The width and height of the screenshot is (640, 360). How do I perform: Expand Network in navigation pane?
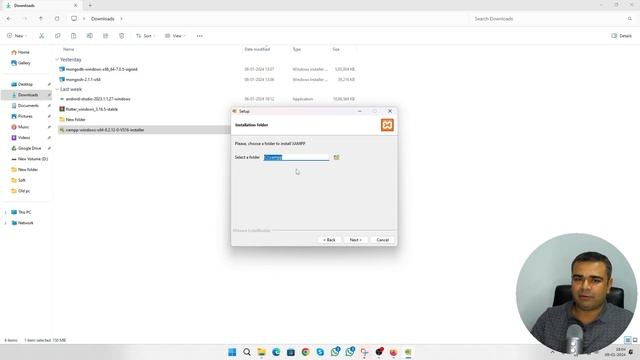tap(5, 223)
